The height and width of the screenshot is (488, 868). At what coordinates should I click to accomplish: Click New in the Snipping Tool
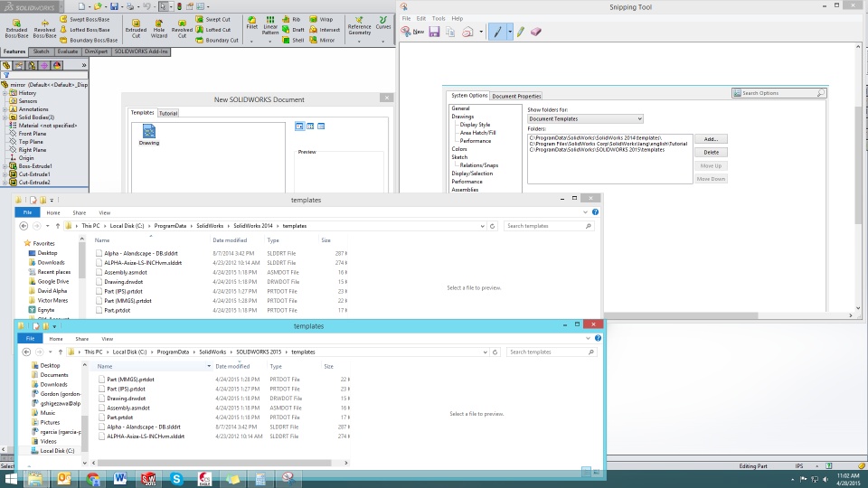[413, 33]
